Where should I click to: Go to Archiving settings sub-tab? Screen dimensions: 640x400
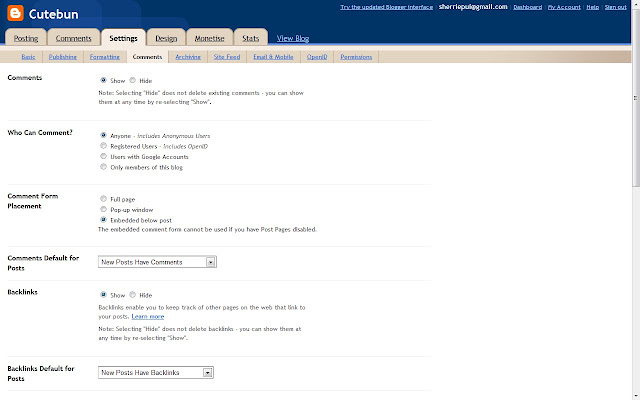click(188, 57)
